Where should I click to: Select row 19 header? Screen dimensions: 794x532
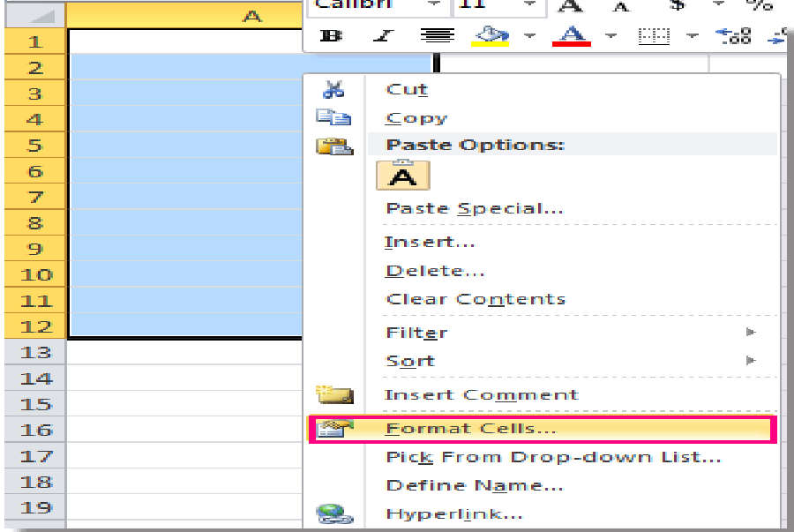35,507
